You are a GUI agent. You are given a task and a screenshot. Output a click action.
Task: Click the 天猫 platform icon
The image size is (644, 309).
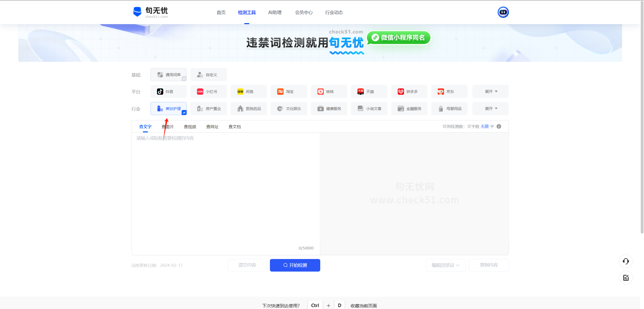point(360,91)
